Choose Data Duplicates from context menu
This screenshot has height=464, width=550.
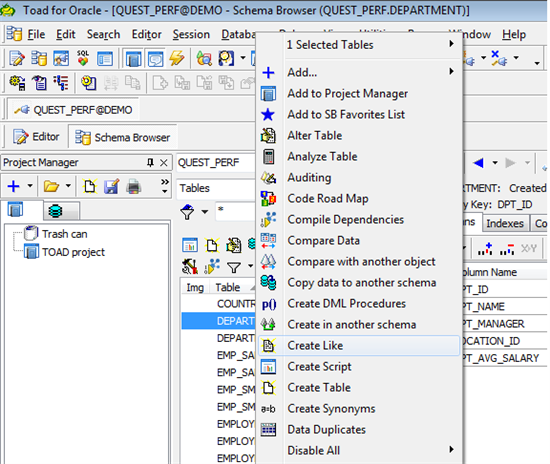(360, 430)
